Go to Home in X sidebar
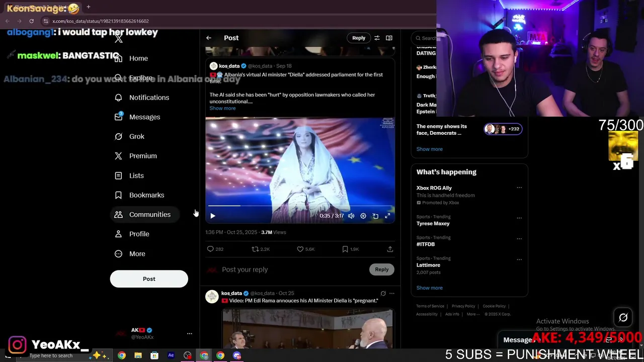The width and height of the screenshot is (644, 362). pyautogui.click(x=131, y=58)
